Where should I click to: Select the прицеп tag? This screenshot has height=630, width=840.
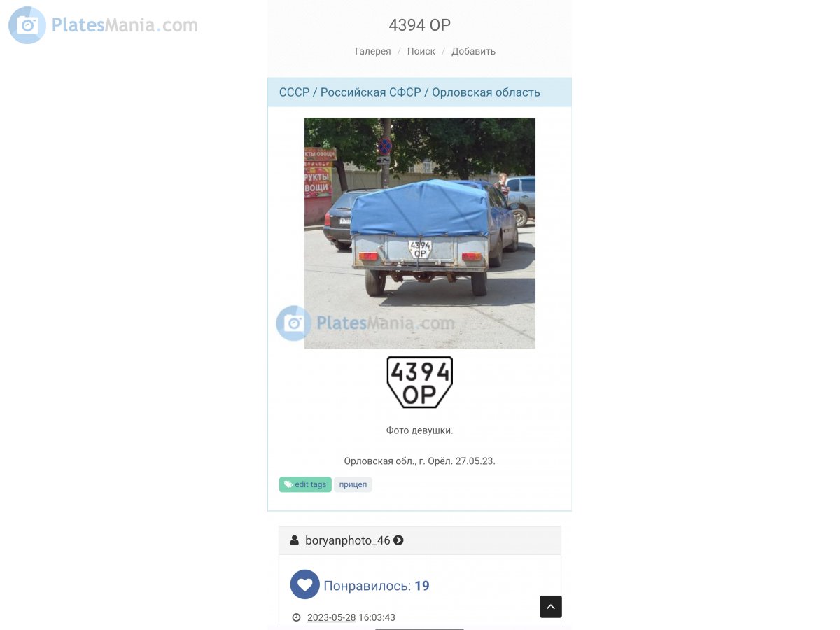coord(353,484)
